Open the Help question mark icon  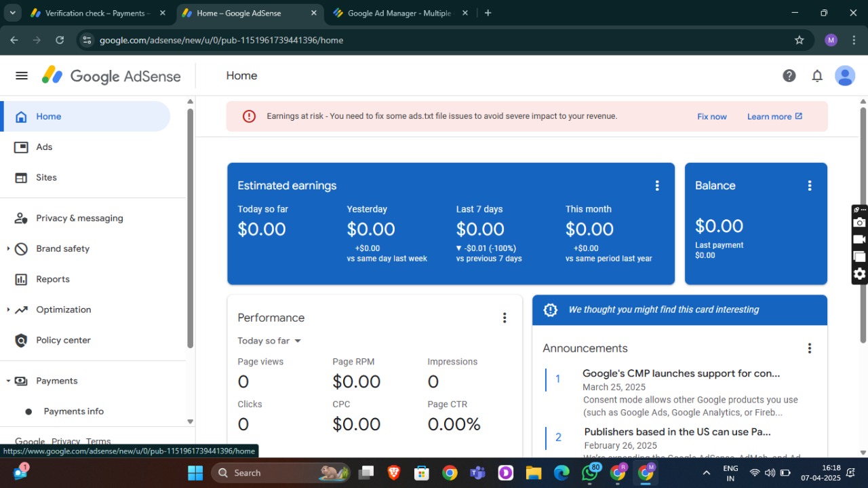click(x=789, y=75)
